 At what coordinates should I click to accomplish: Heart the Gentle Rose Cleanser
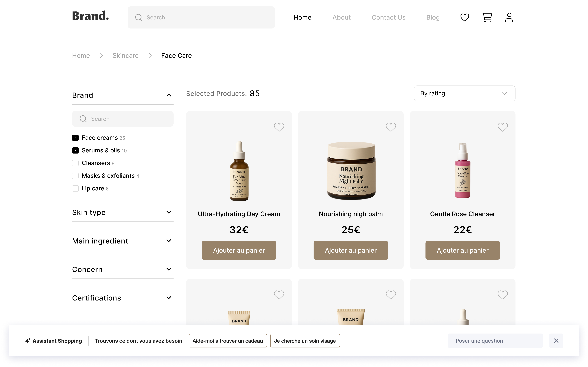502,127
